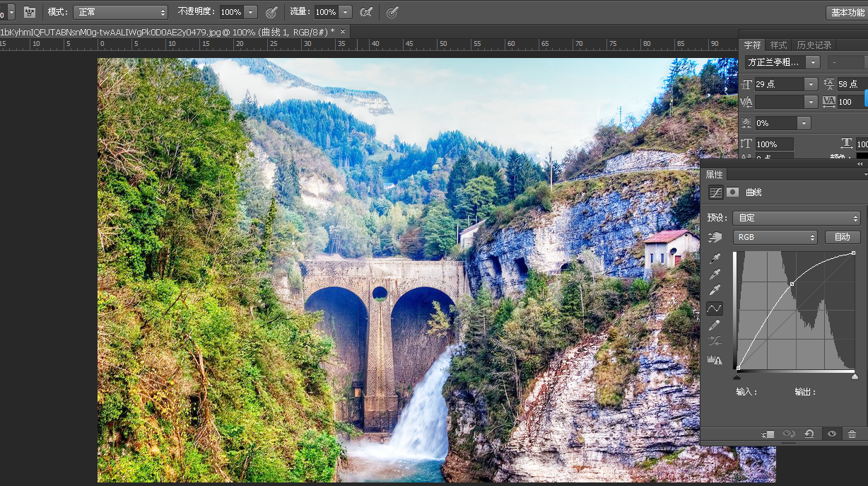This screenshot has height=486, width=868.
Task: Toggle pressure for opacity icon
Action: pos(271,12)
